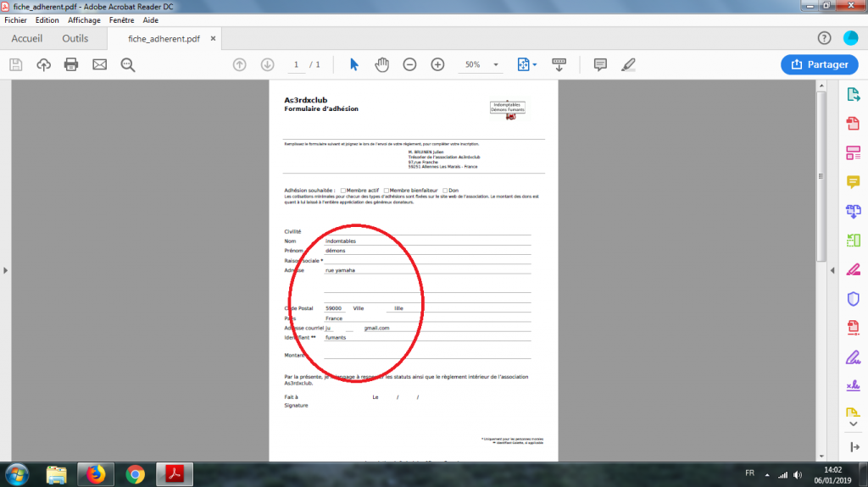Screen dimensions: 868x487
Task: Open the find text magnifier tool
Action: pyautogui.click(x=128, y=64)
